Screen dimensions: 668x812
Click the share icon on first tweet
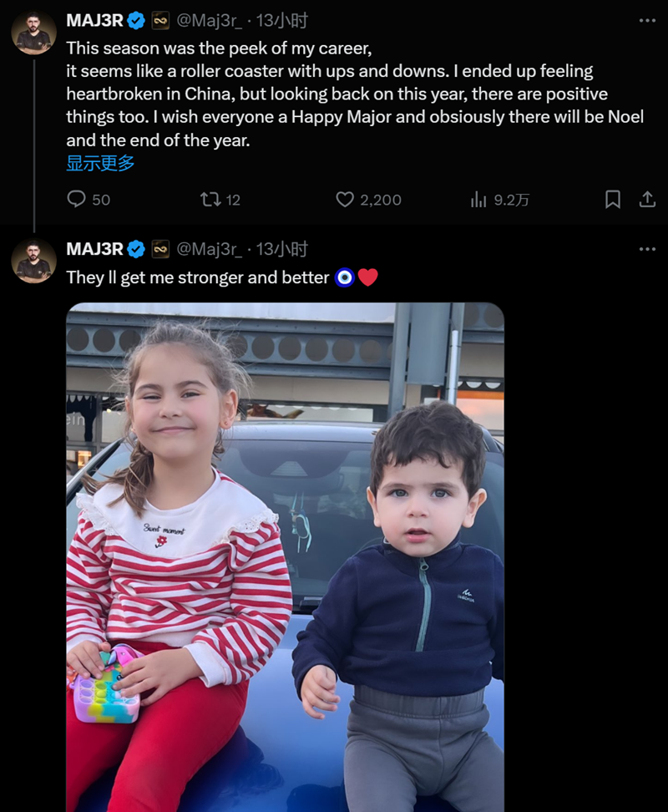point(647,199)
